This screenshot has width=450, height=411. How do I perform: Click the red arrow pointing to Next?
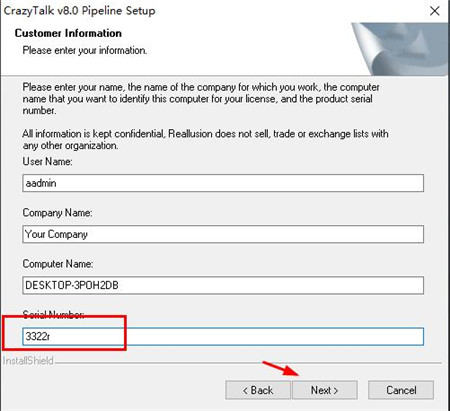click(281, 368)
